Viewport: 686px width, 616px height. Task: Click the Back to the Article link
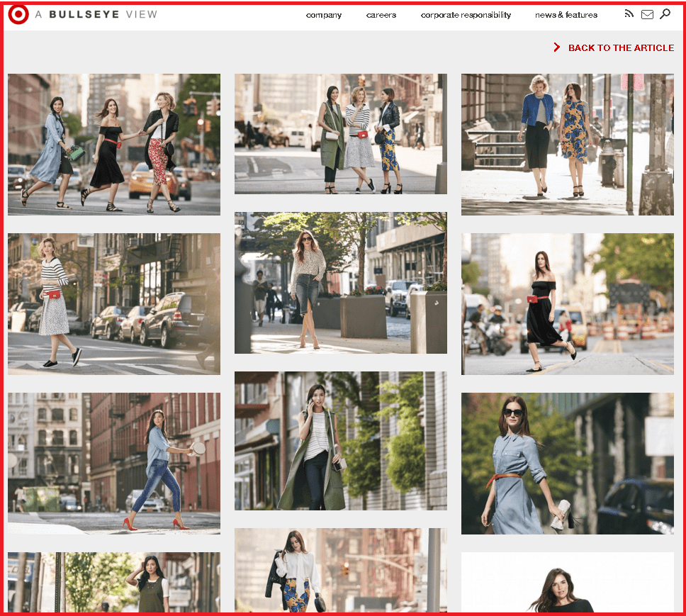point(621,47)
